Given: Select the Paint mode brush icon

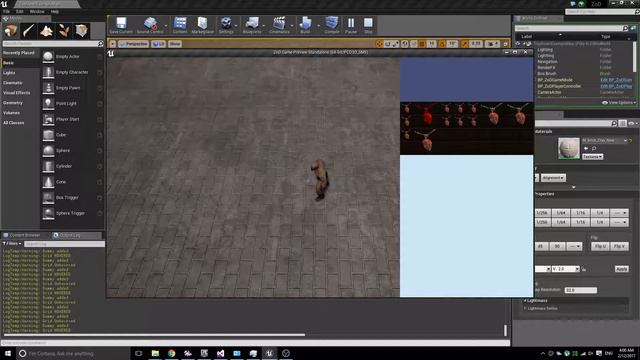Looking at the screenshot, I should click(28, 31).
